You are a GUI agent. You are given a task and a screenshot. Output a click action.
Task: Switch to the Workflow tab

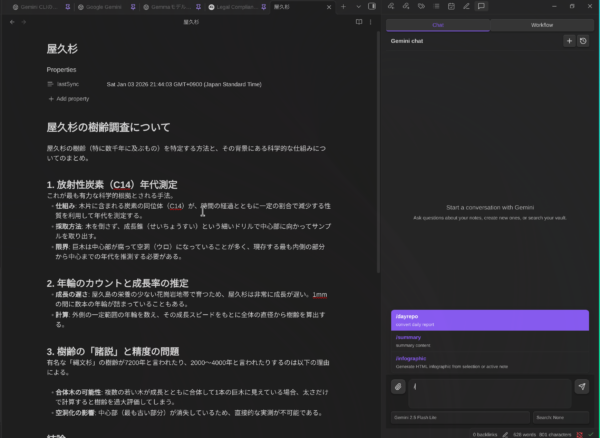[x=542, y=23]
